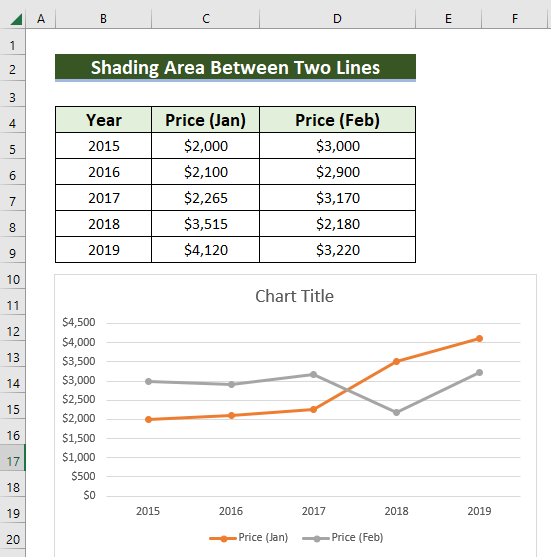Image resolution: width=551 pixels, height=557 pixels.
Task: Select cell containing year 2019
Action: [x=103, y=250]
